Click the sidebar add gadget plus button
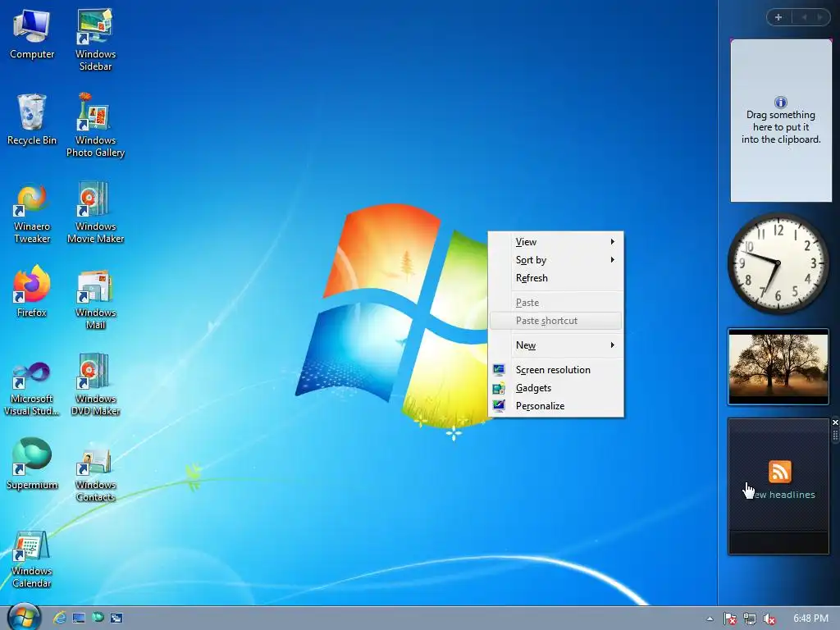The height and width of the screenshot is (630, 840). click(x=778, y=18)
